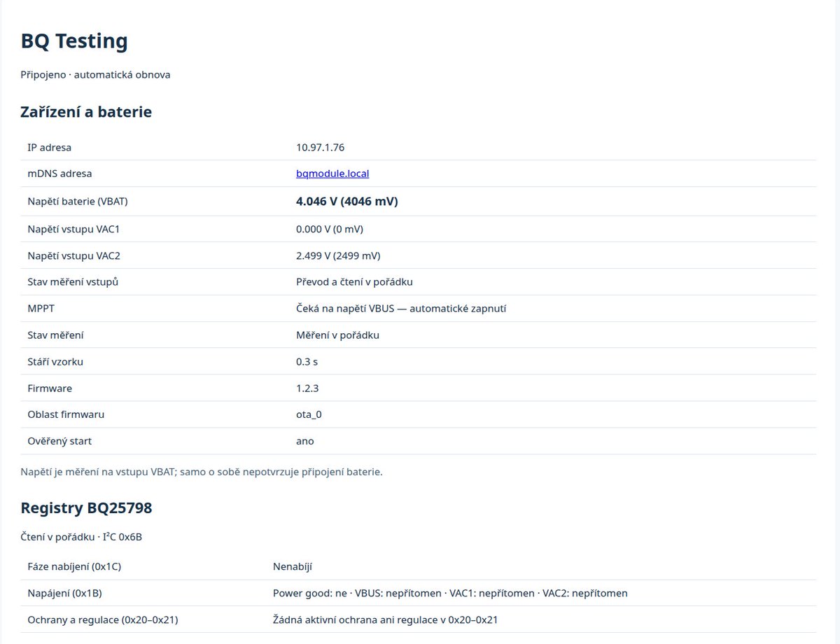840x644 pixels.
Task: Click the VAC2 voltage 2.499 V value
Action: pos(338,255)
